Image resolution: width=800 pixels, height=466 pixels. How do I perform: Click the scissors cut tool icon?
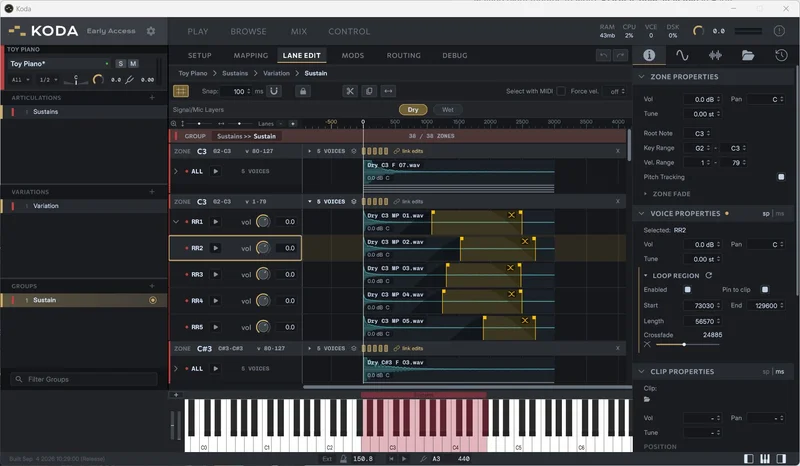[x=349, y=91]
